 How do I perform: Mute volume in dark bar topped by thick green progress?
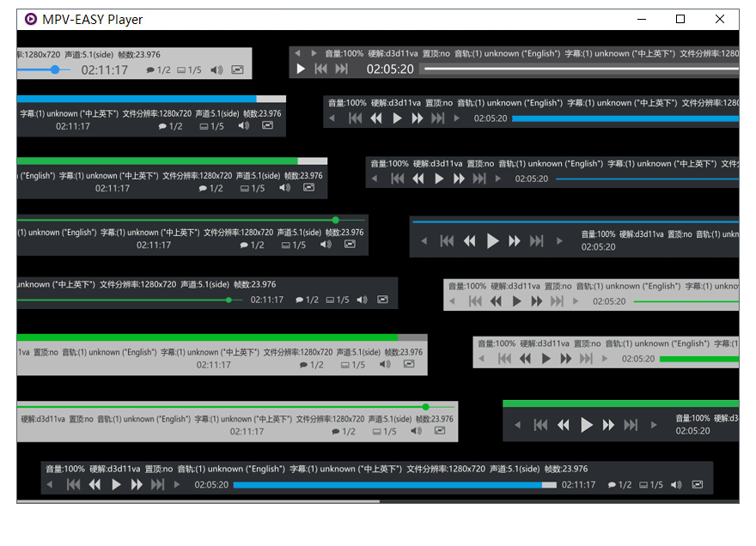tap(285, 187)
